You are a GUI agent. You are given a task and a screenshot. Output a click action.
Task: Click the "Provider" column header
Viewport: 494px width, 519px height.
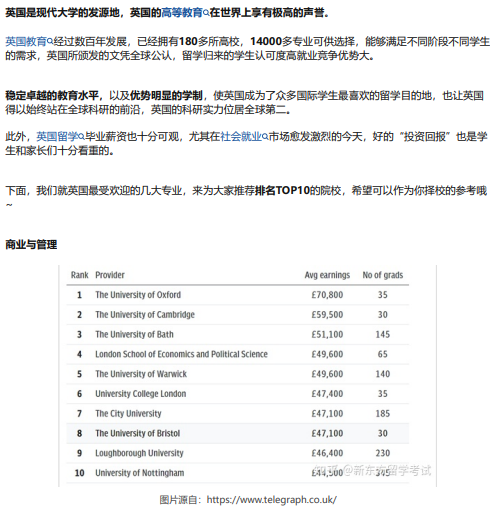coord(110,275)
